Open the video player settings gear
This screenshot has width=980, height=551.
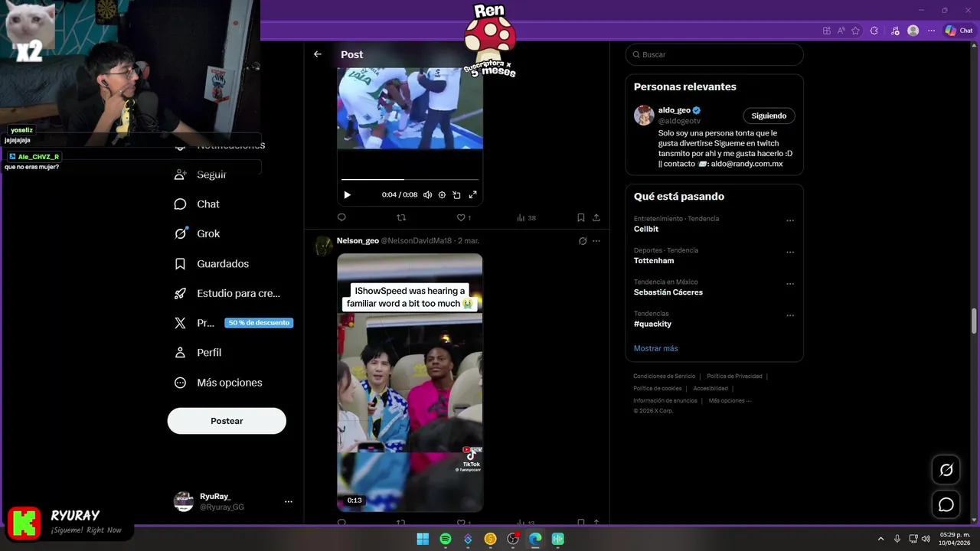pos(442,195)
